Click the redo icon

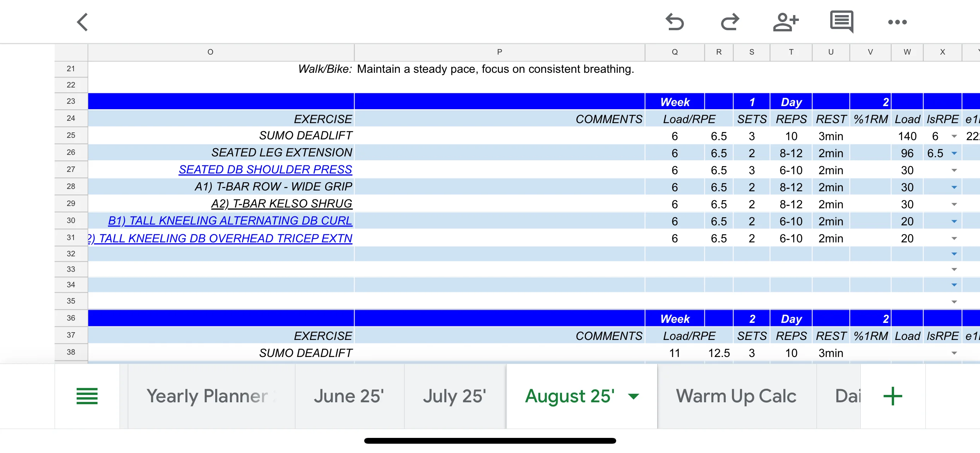click(x=730, y=22)
